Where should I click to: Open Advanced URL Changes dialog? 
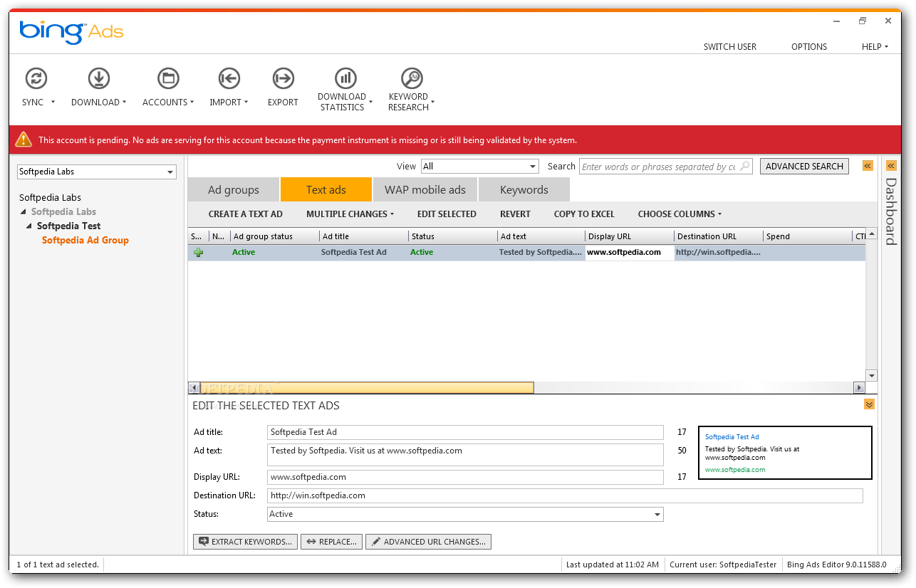(428, 542)
